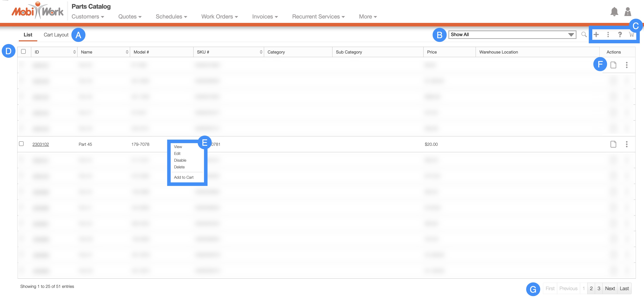Screen dimensions: 644x300
Task: Click the document icon for Part 45
Action: [613, 144]
